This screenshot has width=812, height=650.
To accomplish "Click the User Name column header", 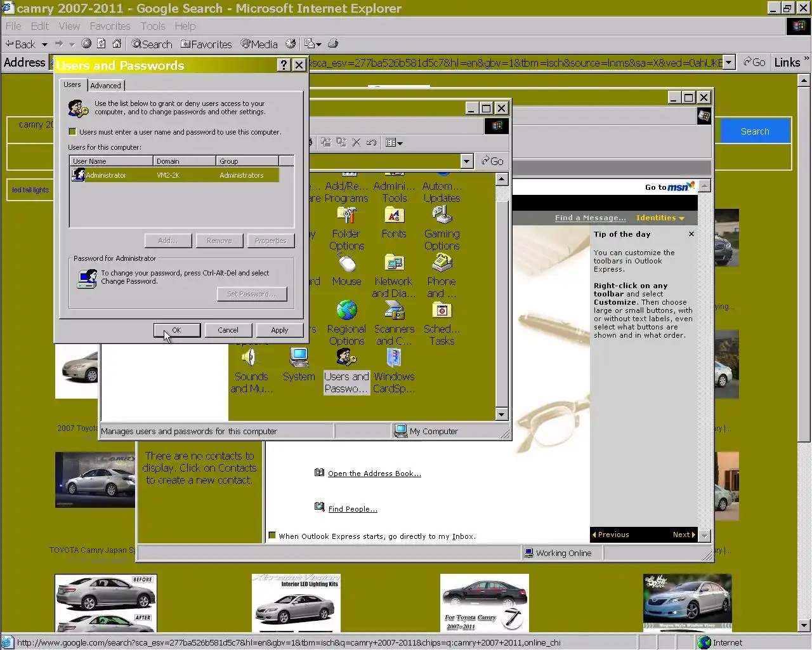I will pyautogui.click(x=111, y=161).
